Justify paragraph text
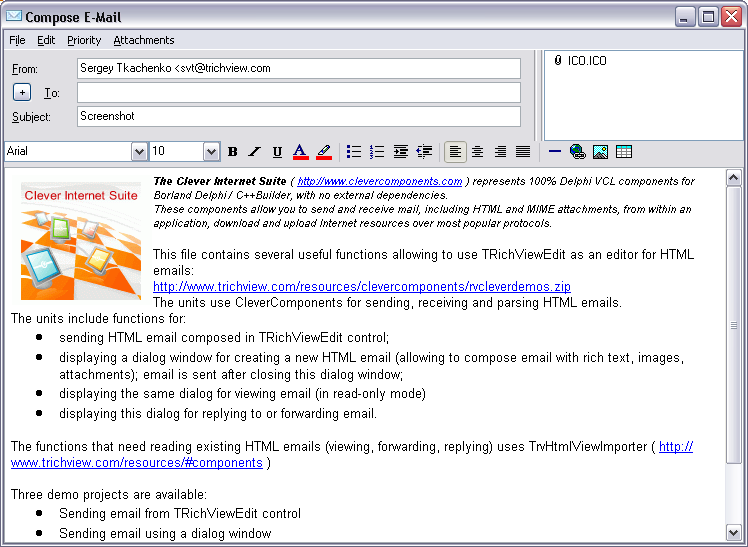The height and width of the screenshot is (547, 748). (523, 152)
